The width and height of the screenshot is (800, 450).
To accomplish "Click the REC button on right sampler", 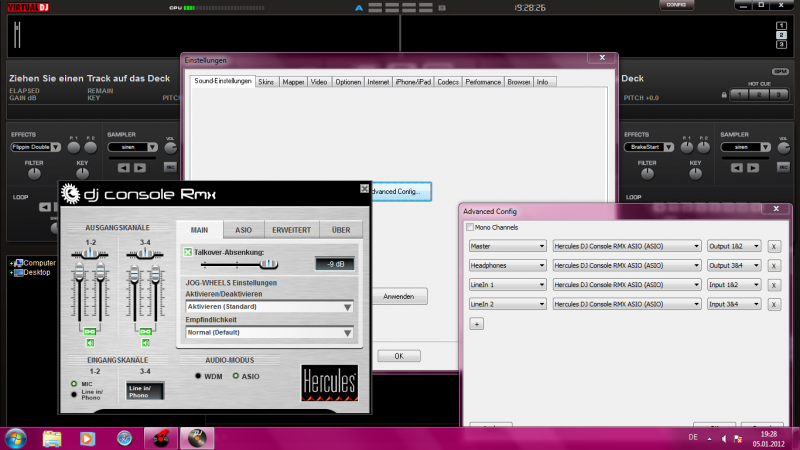I will tap(783, 167).
